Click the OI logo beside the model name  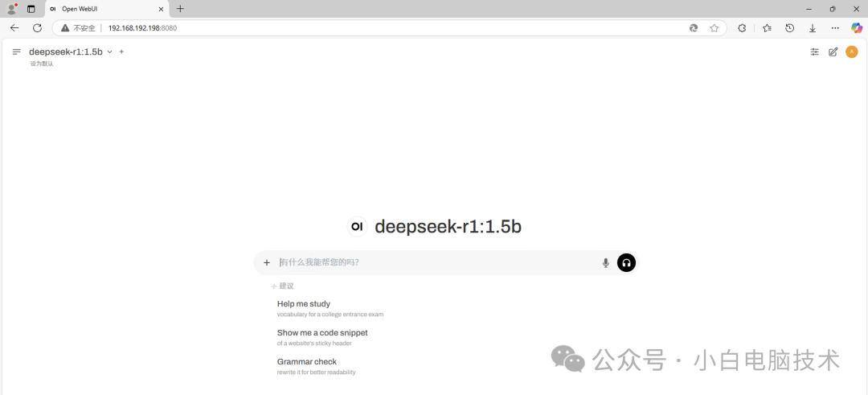tap(357, 227)
